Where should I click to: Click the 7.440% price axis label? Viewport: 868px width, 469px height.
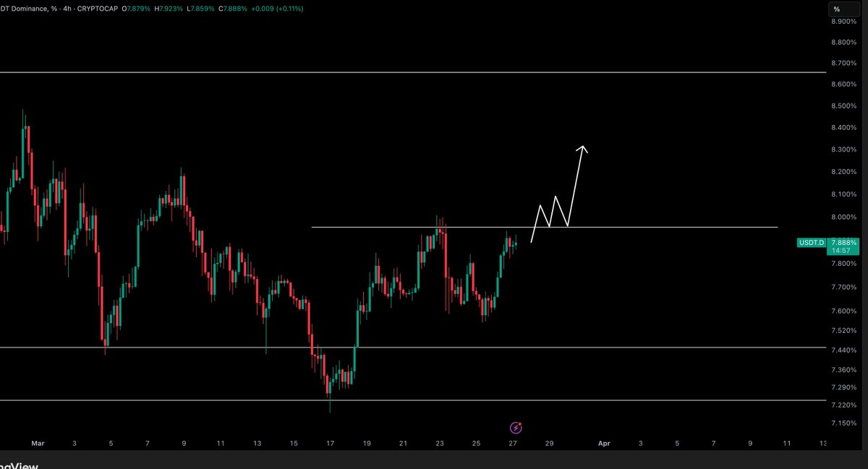[x=845, y=350]
